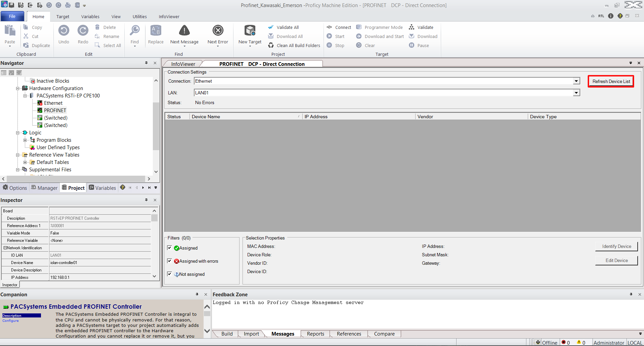Click the Redo icon
The height and width of the screenshot is (346, 644).
83,31
